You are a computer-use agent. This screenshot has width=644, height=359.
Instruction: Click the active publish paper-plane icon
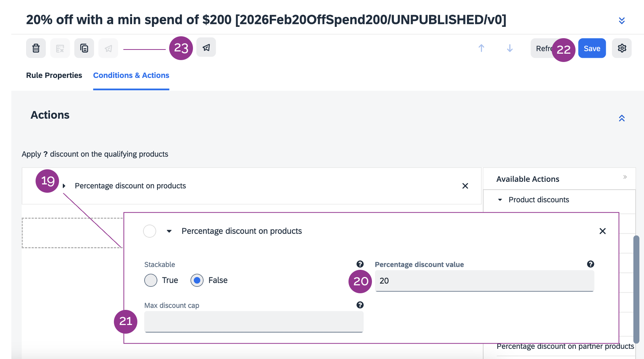click(x=206, y=48)
